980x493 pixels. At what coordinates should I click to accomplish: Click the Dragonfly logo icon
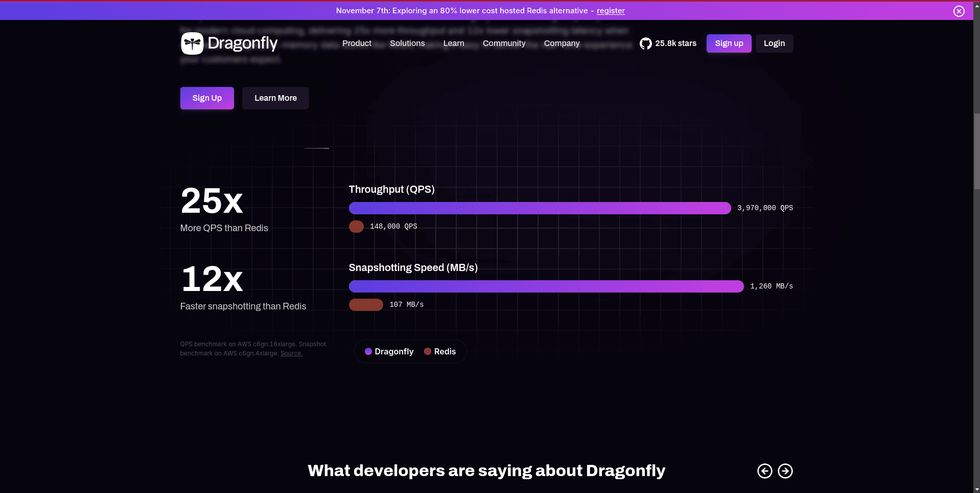pyautogui.click(x=192, y=43)
